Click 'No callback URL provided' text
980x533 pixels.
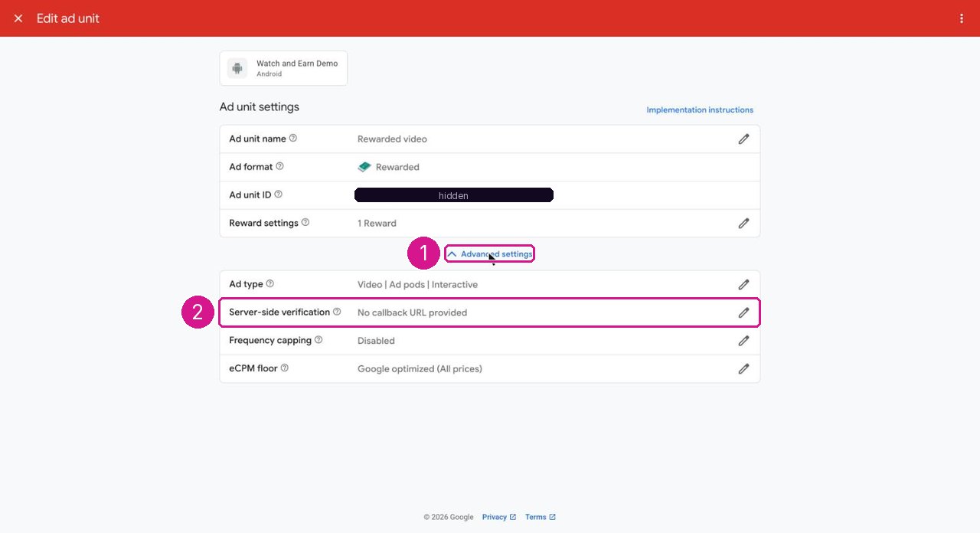tap(412, 312)
